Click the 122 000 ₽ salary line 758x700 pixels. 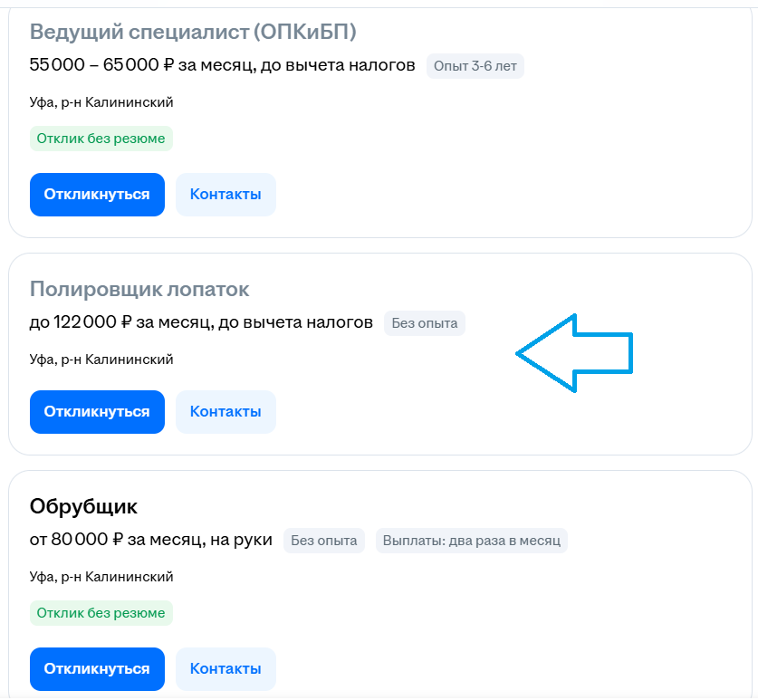[201, 322]
